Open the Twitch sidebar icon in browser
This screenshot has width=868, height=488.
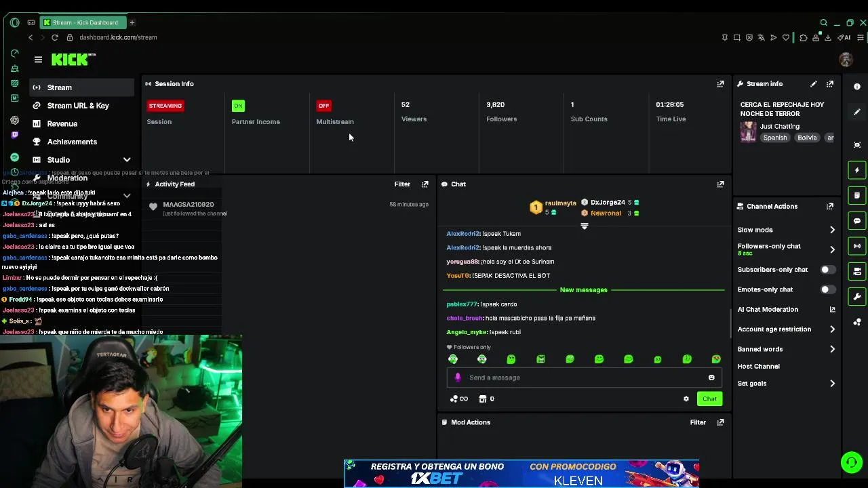[x=15, y=135]
